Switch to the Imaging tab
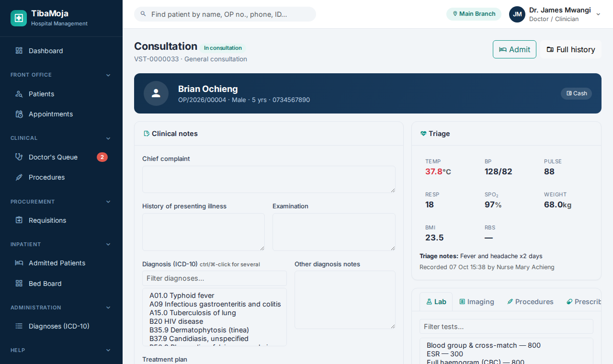 (477, 302)
